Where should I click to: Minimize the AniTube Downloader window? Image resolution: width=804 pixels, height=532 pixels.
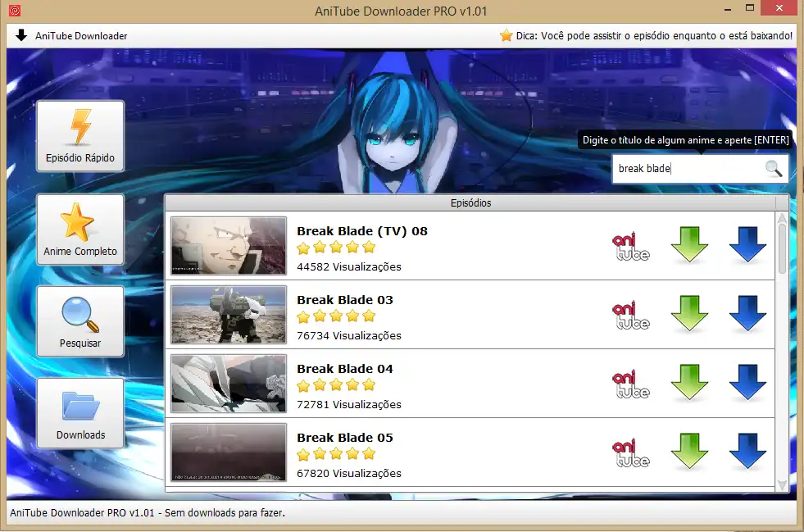(728, 9)
